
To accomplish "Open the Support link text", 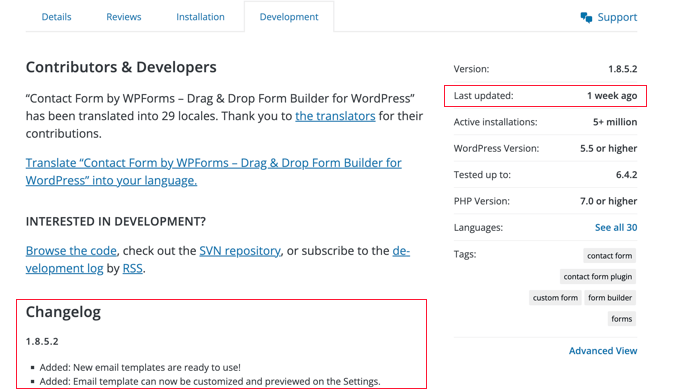I will [x=617, y=17].
